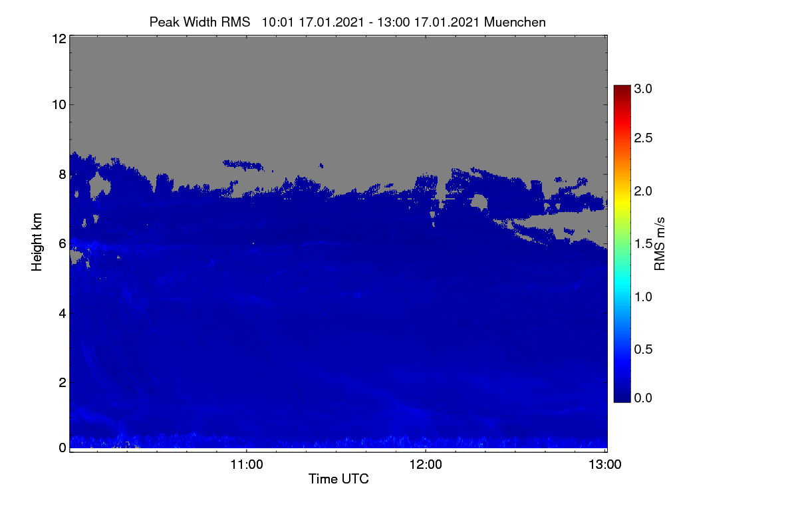This screenshot has width=798, height=532.
Task: Click the height tick label 4
Action: tap(62, 313)
